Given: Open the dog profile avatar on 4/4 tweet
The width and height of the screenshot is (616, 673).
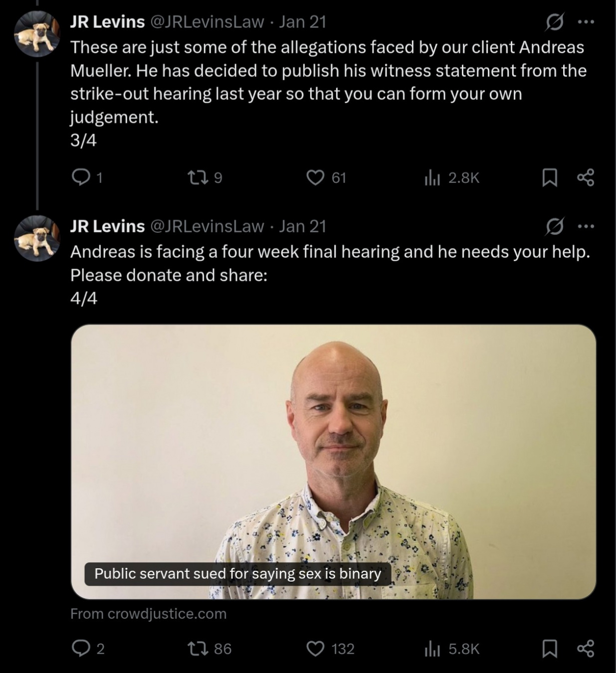Looking at the screenshot, I should tap(37, 238).
